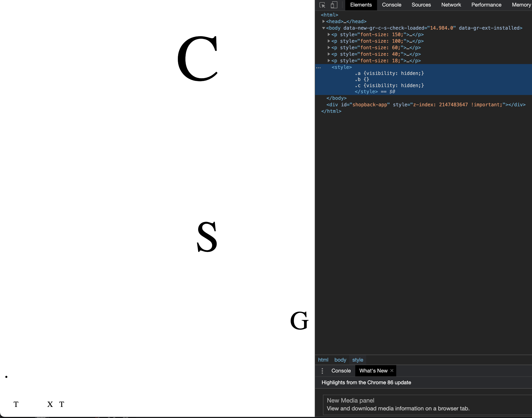Open the Sources panel tab
This screenshot has width=532, height=418.
click(x=421, y=5)
